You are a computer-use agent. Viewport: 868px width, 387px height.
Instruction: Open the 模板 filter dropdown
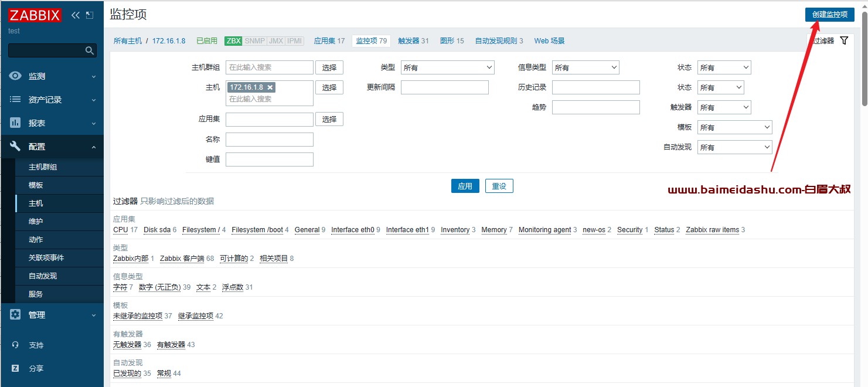point(735,127)
